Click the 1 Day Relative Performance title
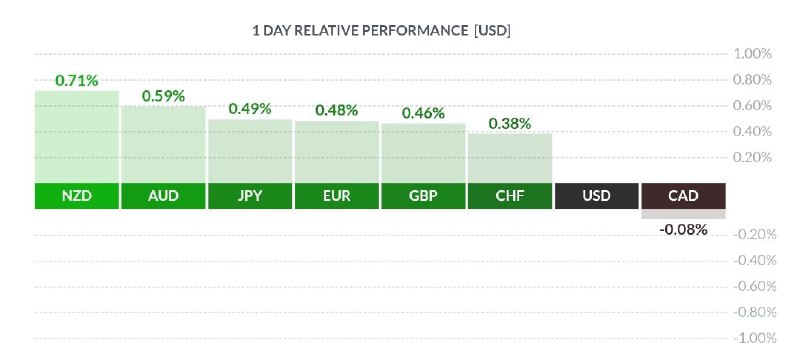 click(382, 31)
